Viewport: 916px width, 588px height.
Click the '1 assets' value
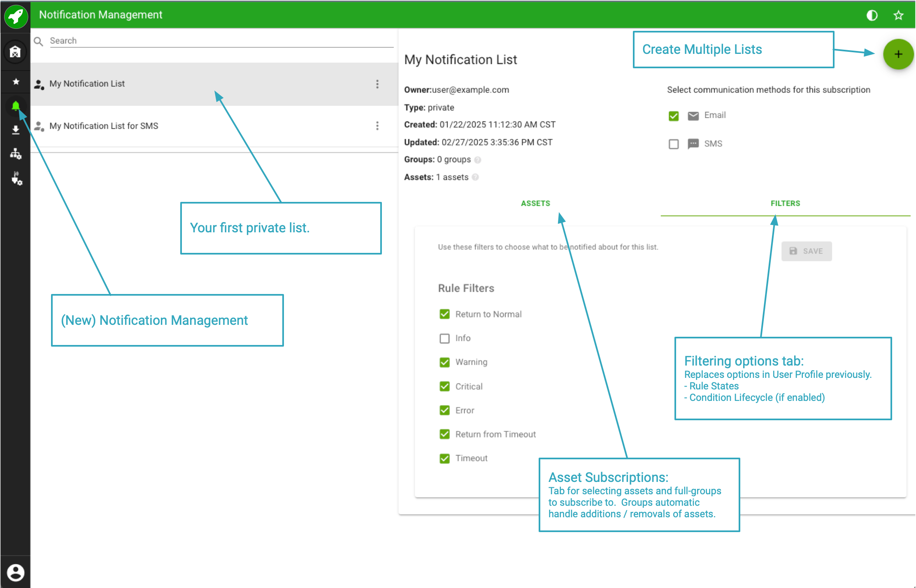[452, 177]
